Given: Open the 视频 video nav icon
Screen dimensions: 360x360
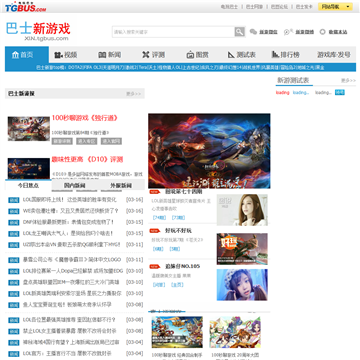Looking at the screenshot, I should [59, 55].
